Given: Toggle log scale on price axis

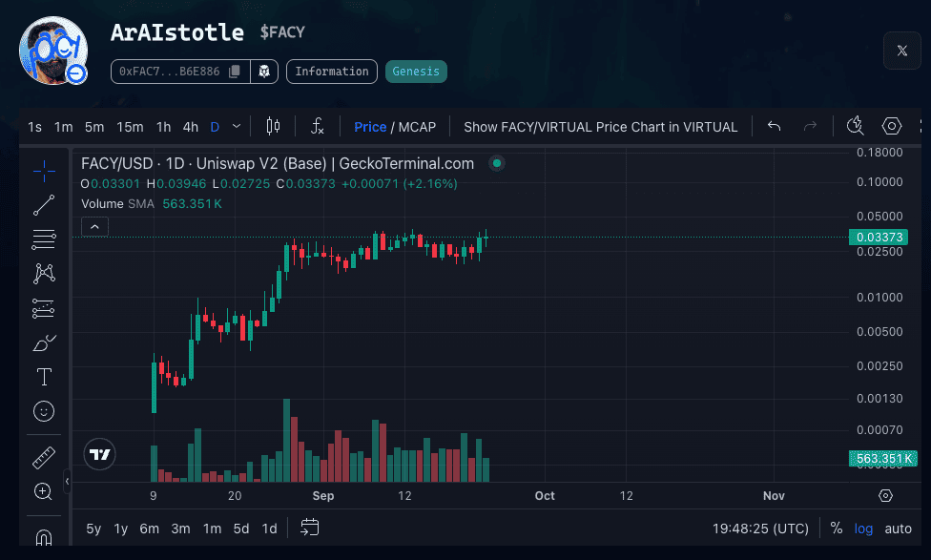Looking at the screenshot, I should click(x=863, y=529).
